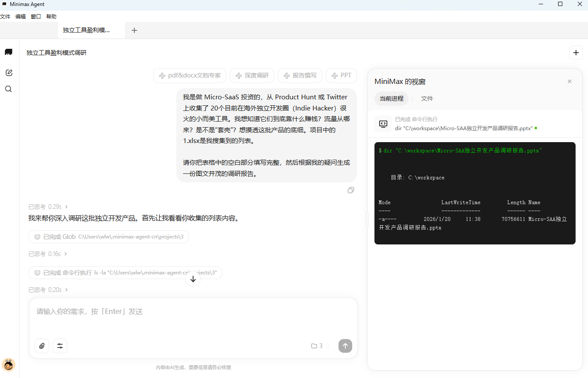Select the chat history icon in sidebar
The image size is (588, 378).
click(9, 52)
